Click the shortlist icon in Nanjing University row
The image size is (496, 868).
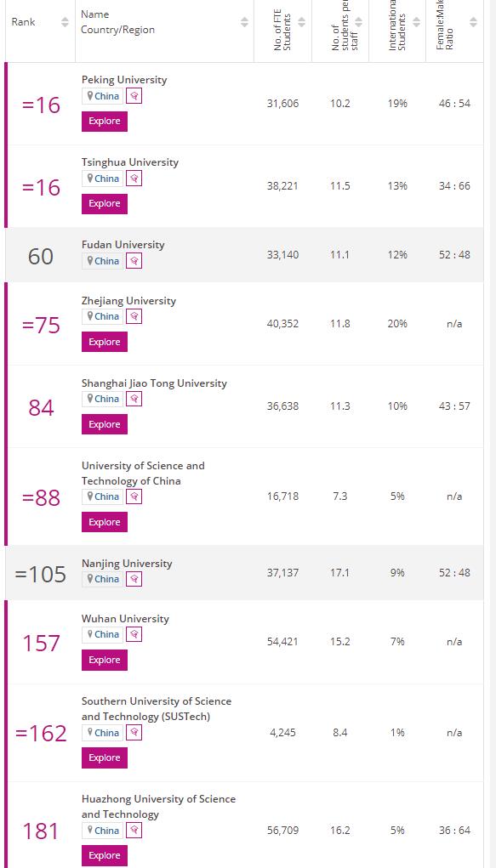(134, 579)
